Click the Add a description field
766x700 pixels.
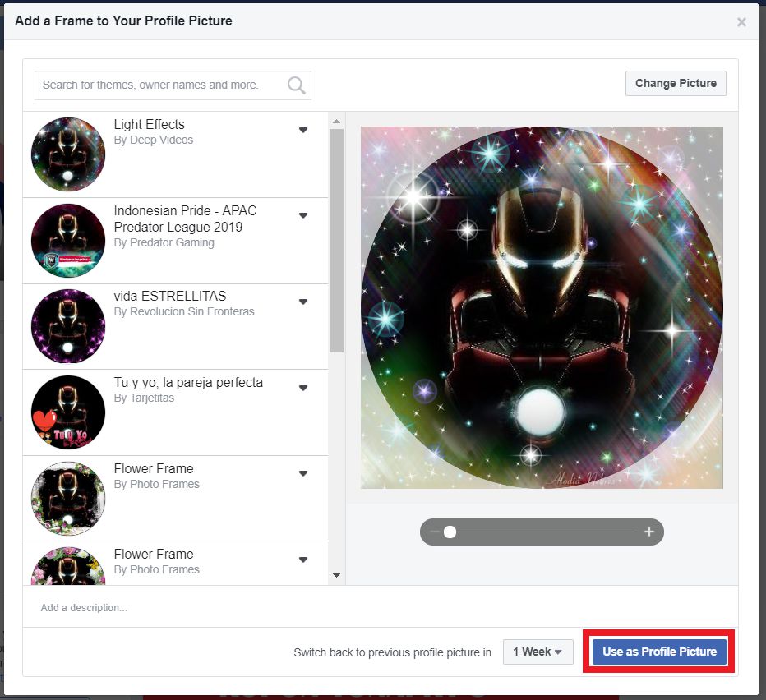click(380, 608)
